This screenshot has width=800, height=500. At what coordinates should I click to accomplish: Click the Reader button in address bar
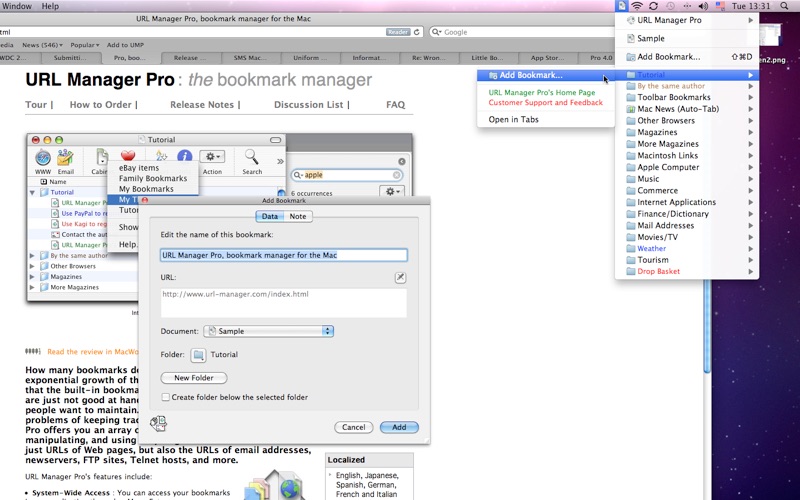pos(398,32)
